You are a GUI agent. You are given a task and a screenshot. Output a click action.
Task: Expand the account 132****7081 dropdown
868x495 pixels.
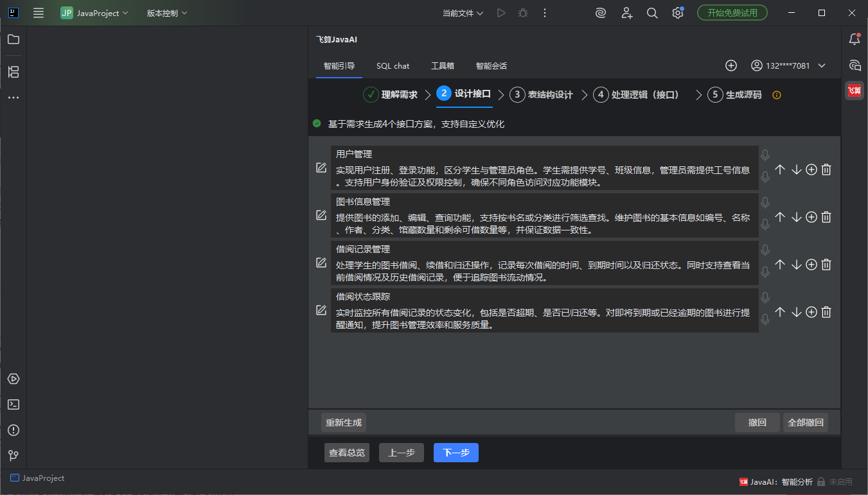(788, 65)
